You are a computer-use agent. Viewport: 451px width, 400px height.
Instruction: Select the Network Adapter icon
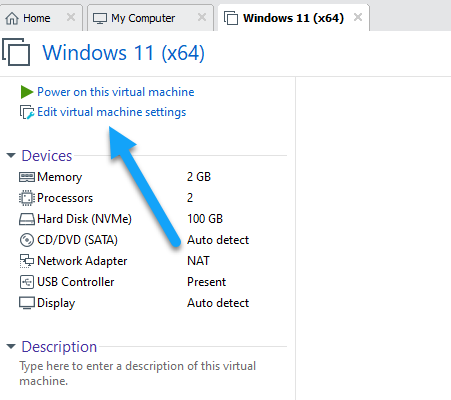tap(27, 261)
